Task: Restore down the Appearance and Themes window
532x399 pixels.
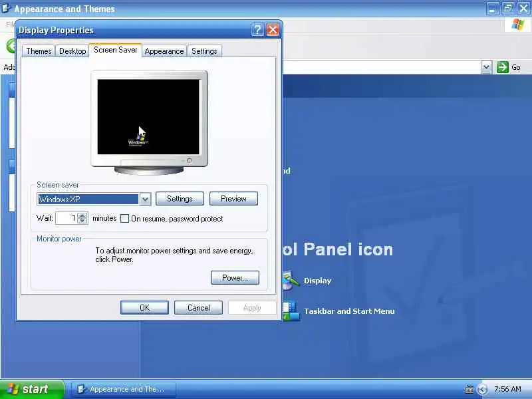Action: click(508, 8)
